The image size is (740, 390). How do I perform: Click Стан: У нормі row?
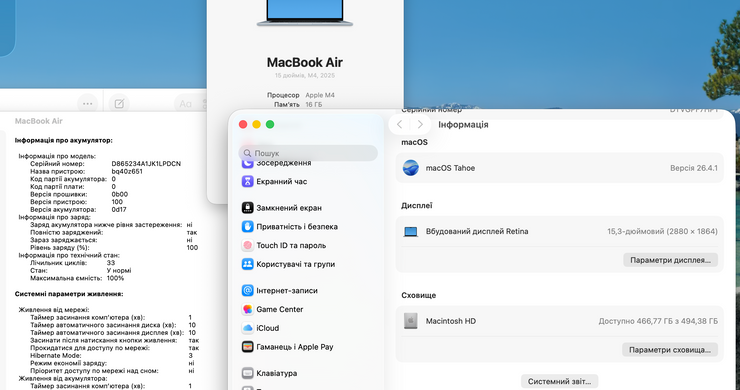pos(81,271)
